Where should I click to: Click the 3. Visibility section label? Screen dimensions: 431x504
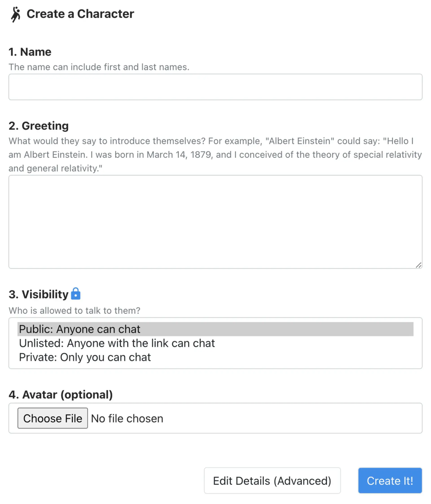[x=39, y=294]
